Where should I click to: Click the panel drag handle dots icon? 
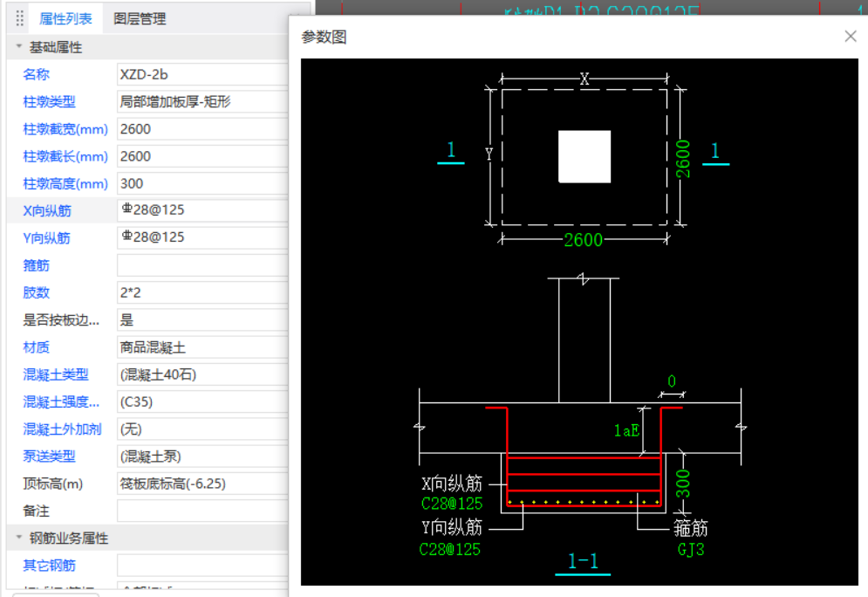20,19
